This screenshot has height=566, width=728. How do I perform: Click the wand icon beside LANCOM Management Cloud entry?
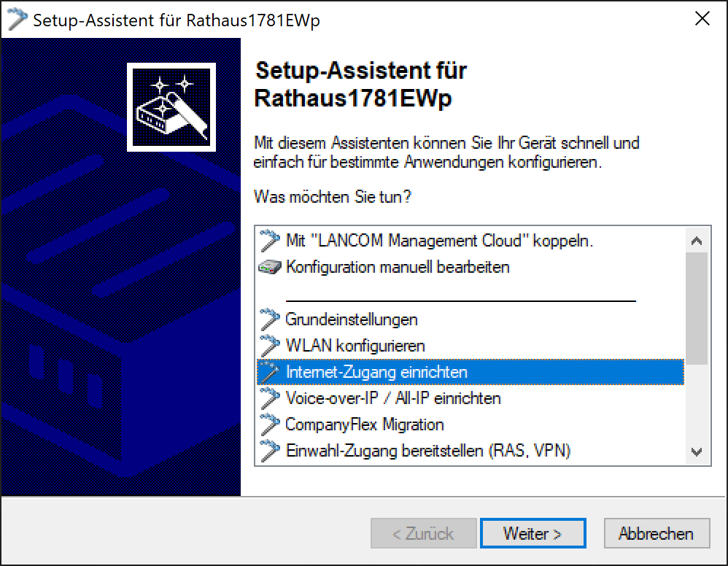click(269, 241)
